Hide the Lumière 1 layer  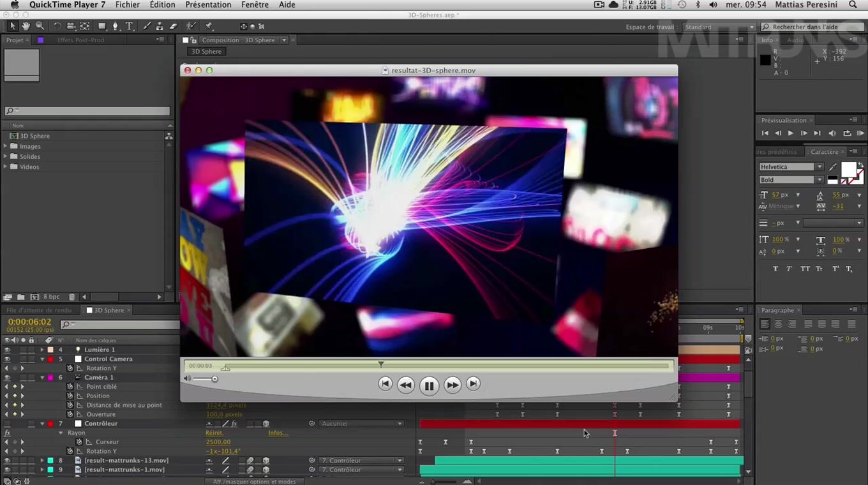pyautogui.click(x=7, y=350)
